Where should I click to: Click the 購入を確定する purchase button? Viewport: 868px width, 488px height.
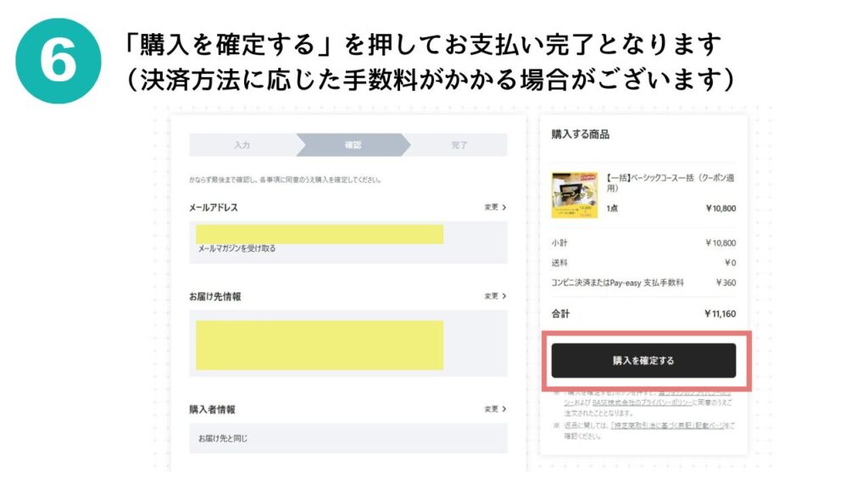pyautogui.click(x=643, y=361)
